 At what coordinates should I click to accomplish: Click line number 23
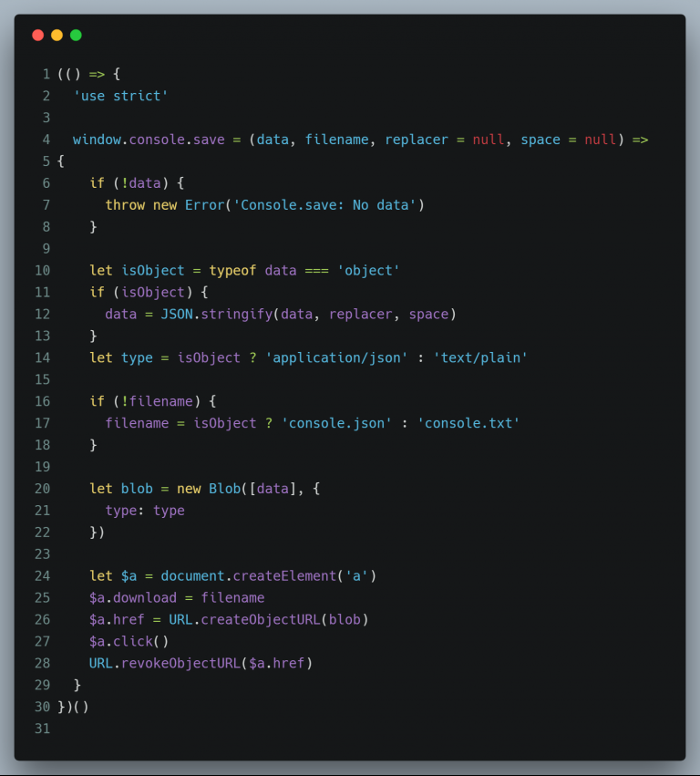43,554
